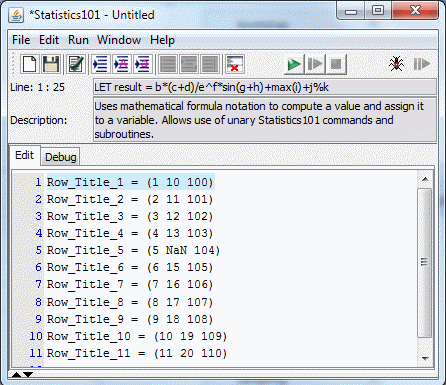
Task: Click the editor scrollbar down arrow
Action: tap(425, 359)
